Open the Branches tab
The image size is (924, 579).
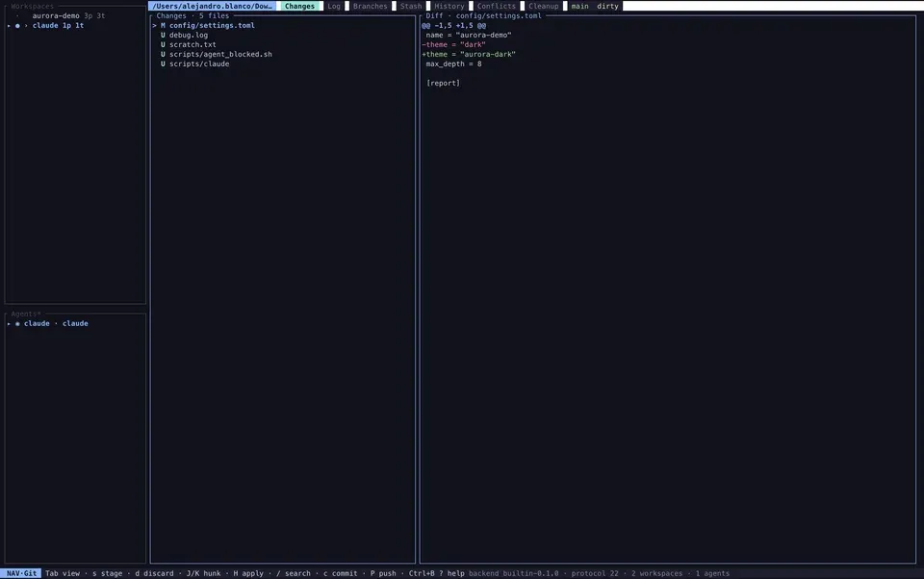pyautogui.click(x=370, y=6)
